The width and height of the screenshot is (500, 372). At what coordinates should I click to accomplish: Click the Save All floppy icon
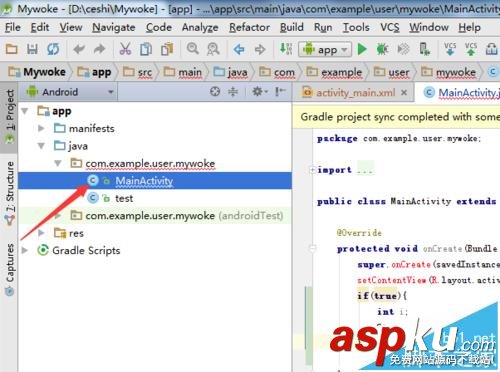(x=32, y=49)
